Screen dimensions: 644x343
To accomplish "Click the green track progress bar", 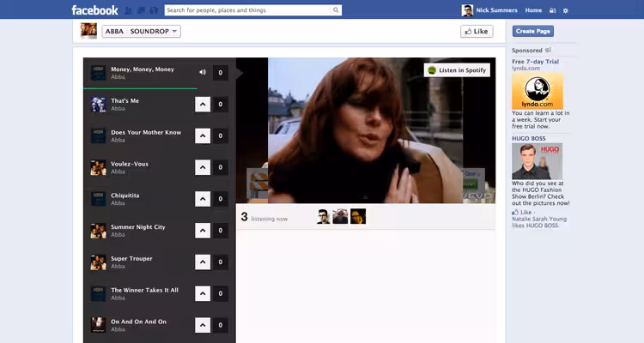I will [x=140, y=88].
